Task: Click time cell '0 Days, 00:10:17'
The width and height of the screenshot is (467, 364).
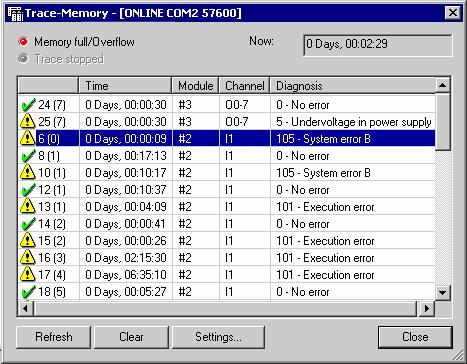Action: tap(126, 173)
